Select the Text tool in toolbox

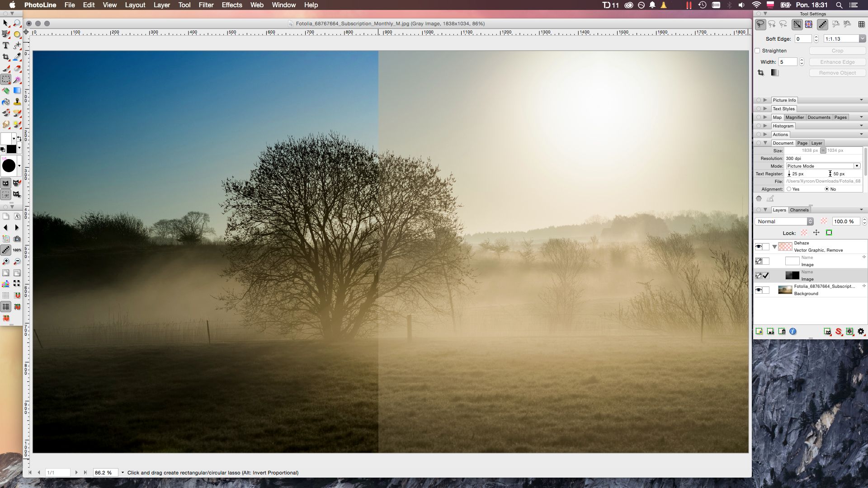[x=5, y=46]
